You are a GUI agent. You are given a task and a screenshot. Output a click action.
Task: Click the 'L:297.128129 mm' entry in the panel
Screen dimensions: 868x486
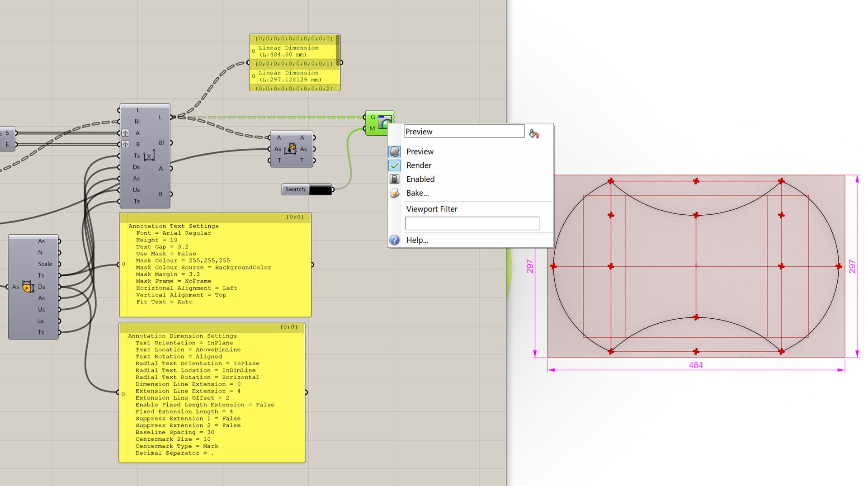point(290,80)
